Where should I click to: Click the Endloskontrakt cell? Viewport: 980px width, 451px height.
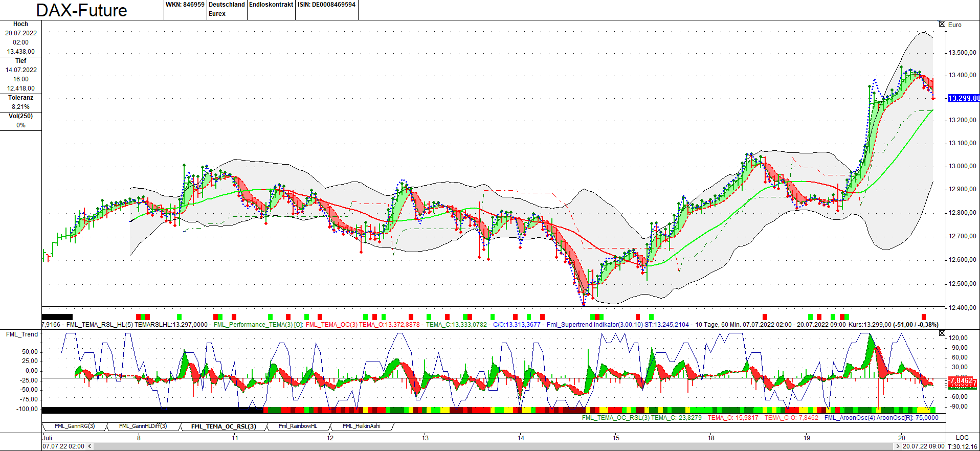pyautogui.click(x=271, y=5)
